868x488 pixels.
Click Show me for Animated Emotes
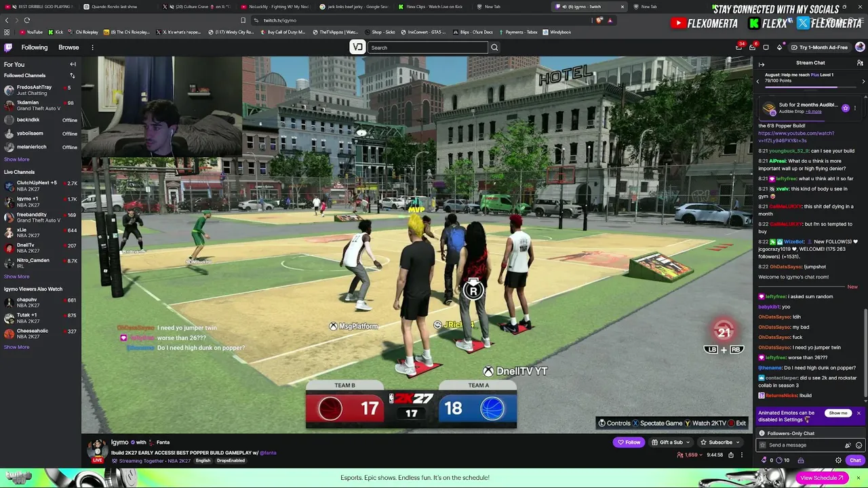(838, 413)
